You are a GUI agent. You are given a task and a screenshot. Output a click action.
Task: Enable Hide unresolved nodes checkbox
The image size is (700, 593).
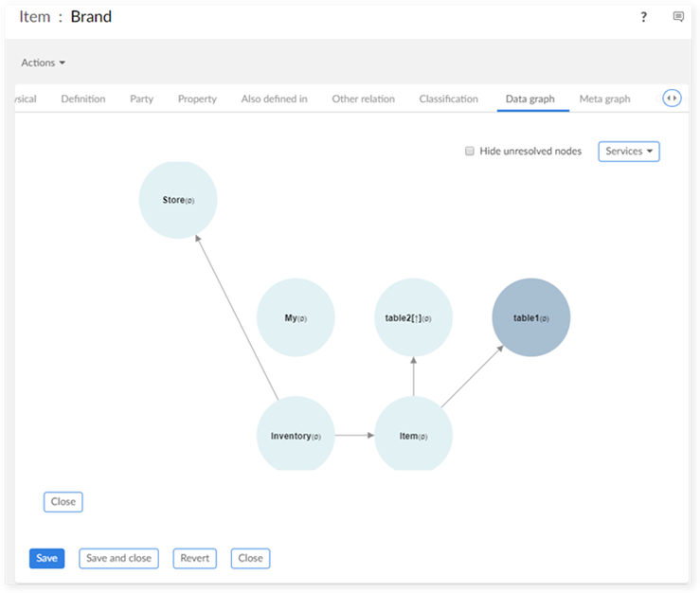470,152
